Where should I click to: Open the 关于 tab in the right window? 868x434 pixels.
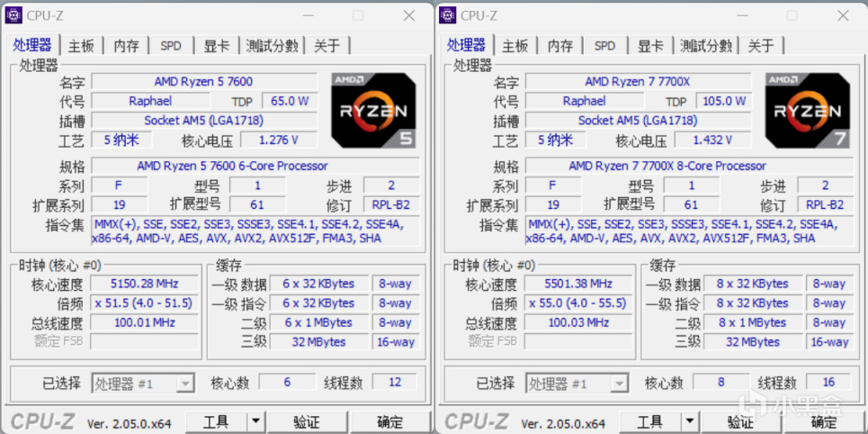pos(761,46)
